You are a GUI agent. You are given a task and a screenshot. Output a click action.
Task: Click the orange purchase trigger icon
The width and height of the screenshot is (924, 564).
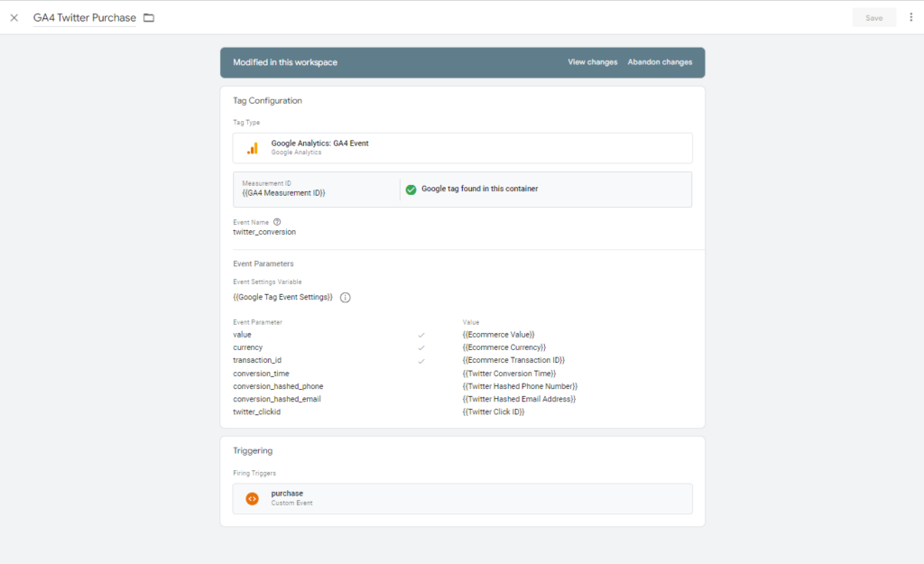tap(253, 498)
